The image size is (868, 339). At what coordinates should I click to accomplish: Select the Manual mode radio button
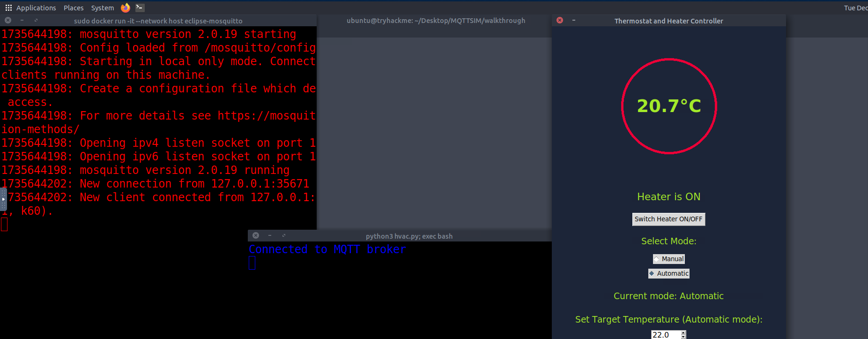657,259
